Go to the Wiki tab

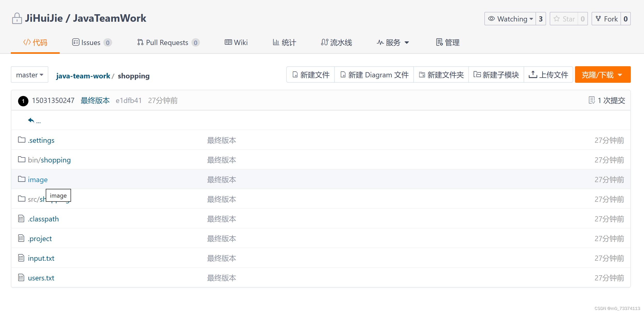[236, 42]
